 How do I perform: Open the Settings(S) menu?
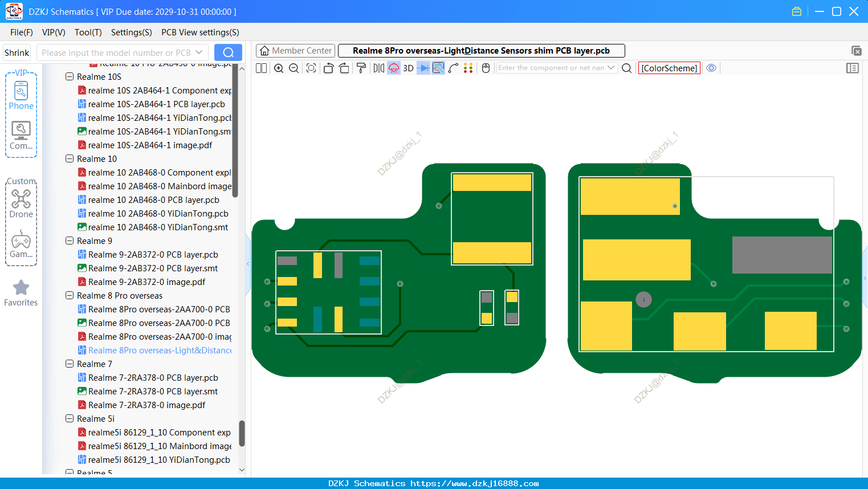point(132,32)
